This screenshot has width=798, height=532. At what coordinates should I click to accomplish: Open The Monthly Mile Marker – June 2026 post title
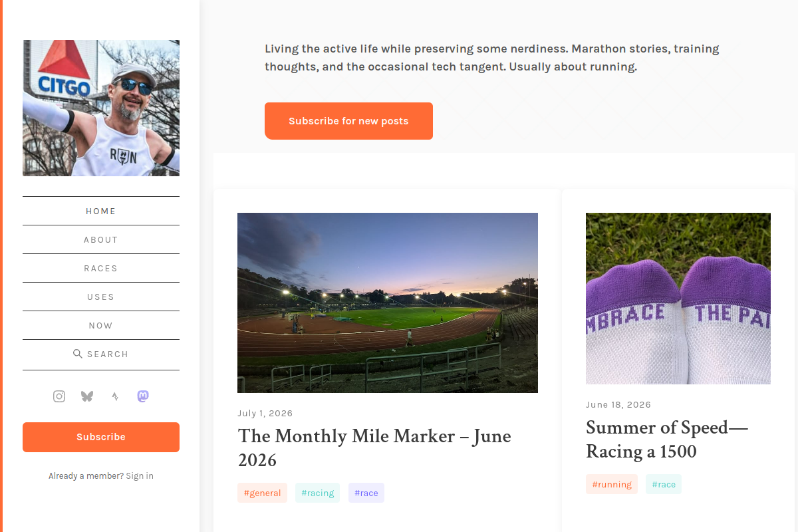(x=374, y=448)
